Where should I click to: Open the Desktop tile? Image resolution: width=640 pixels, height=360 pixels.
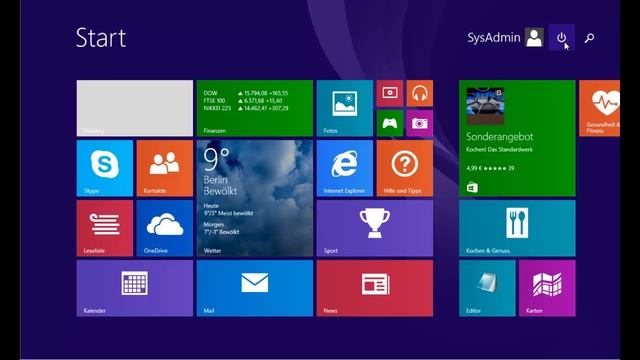135,108
